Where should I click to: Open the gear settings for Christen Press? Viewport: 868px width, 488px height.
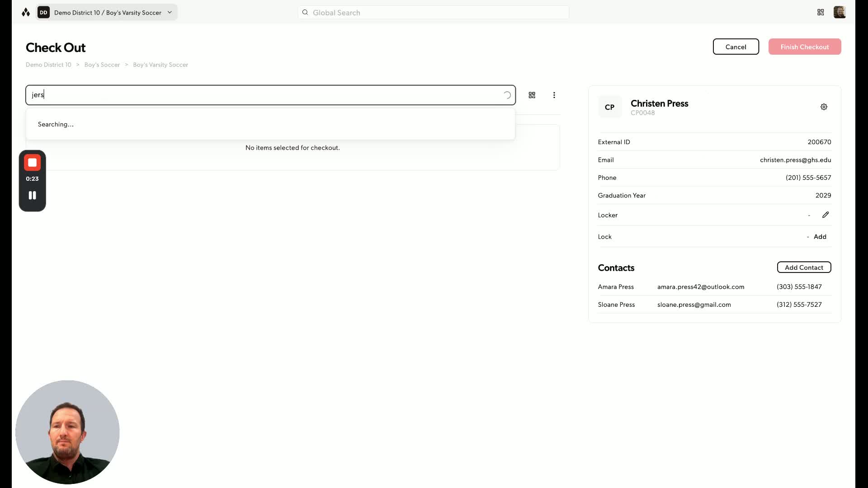point(824,107)
